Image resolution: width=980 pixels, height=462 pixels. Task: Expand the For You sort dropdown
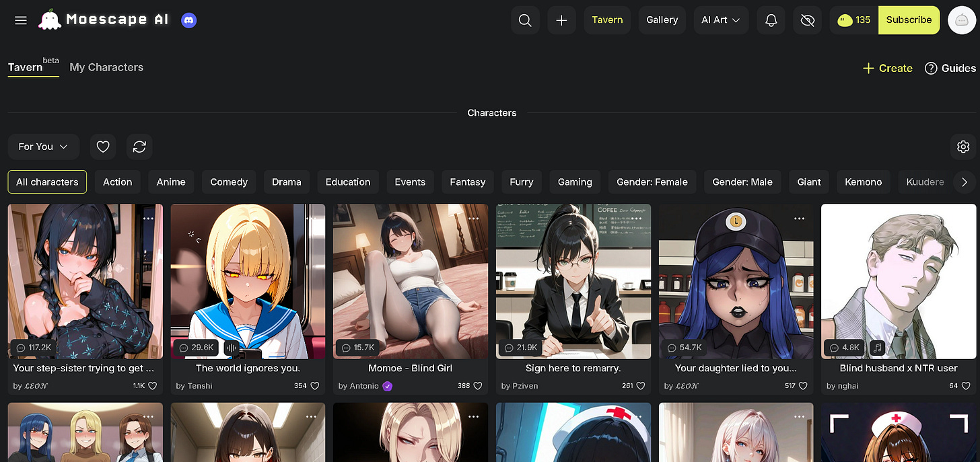(x=44, y=147)
